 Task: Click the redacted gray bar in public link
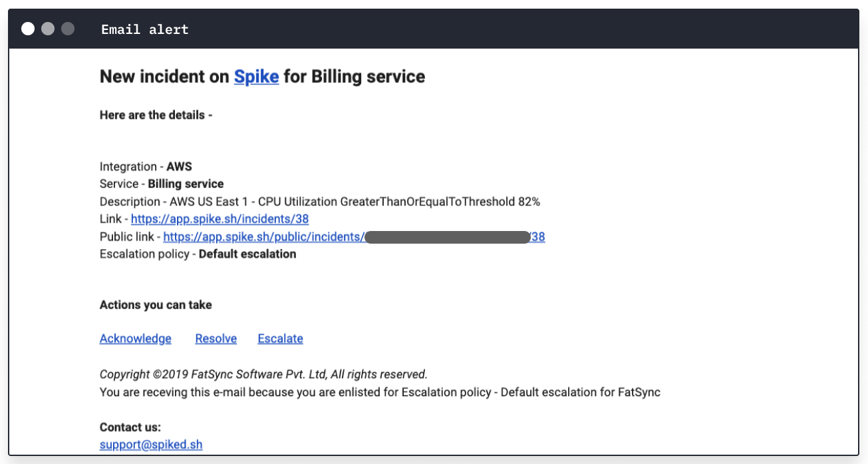pyautogui.click(x=447, y=237)
